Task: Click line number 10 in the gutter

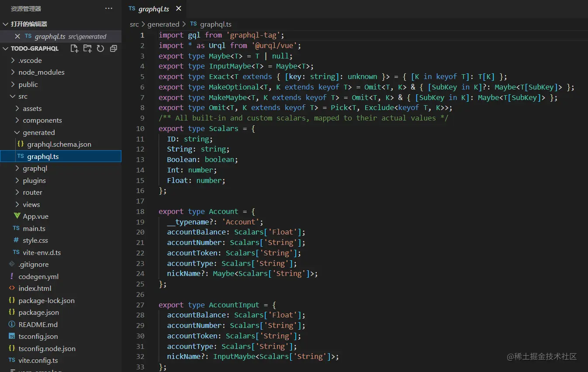Action: tap(140, 128)
